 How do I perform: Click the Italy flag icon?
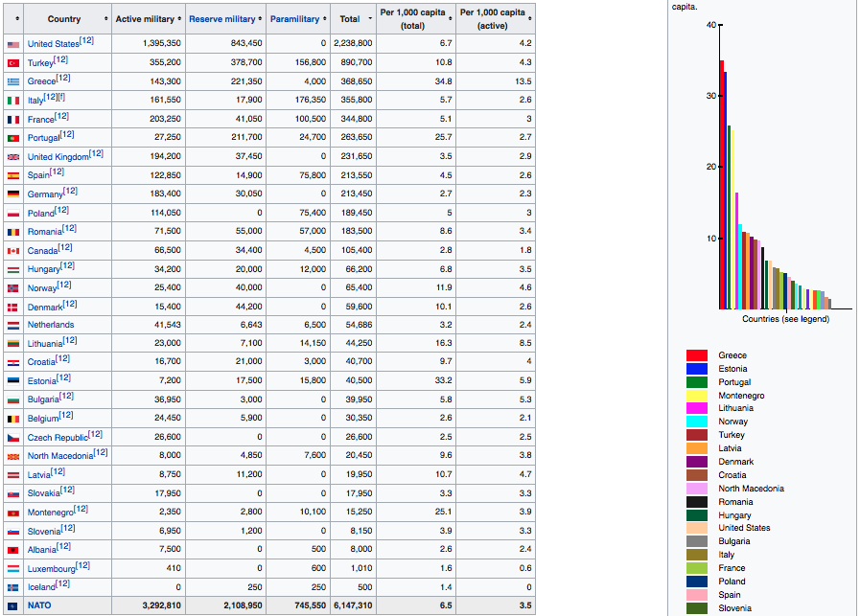click(x=13, y=101)
